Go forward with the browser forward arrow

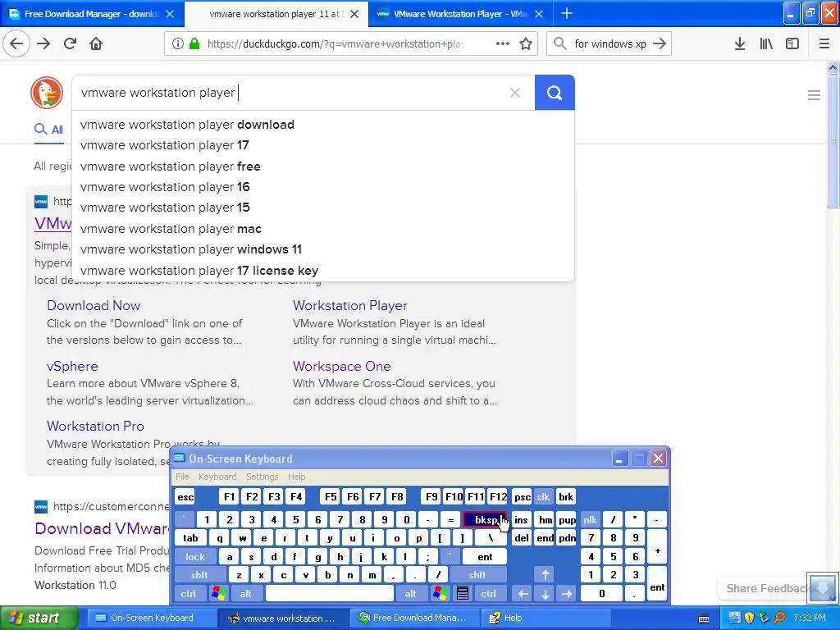click(x=43, y=43)
